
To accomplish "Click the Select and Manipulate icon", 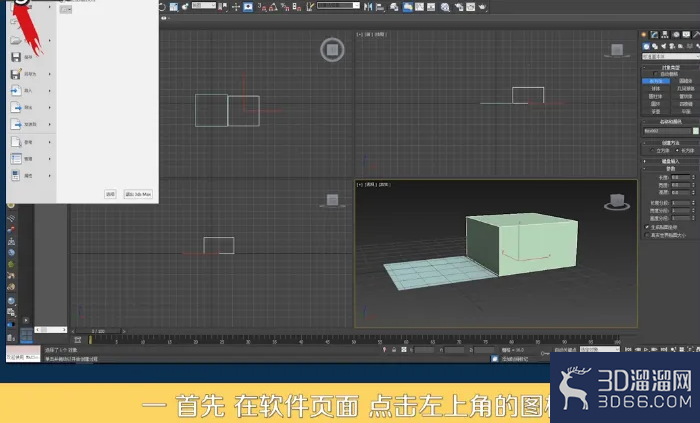I will (236, 7).
